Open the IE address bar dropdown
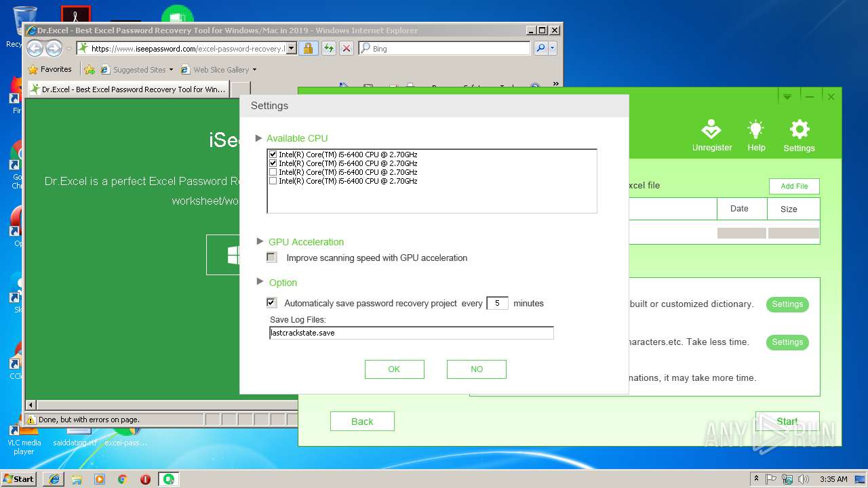This screenshot has height=488, width=868. click(x=292, y=48)
